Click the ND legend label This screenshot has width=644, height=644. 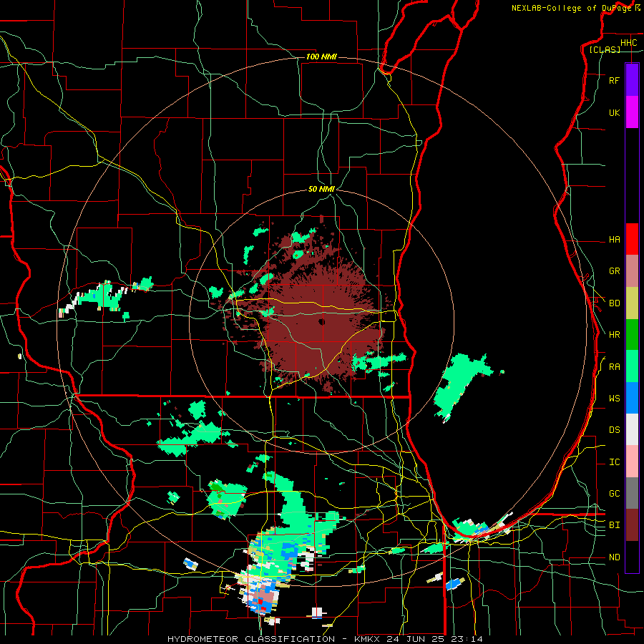pos(614,557)
